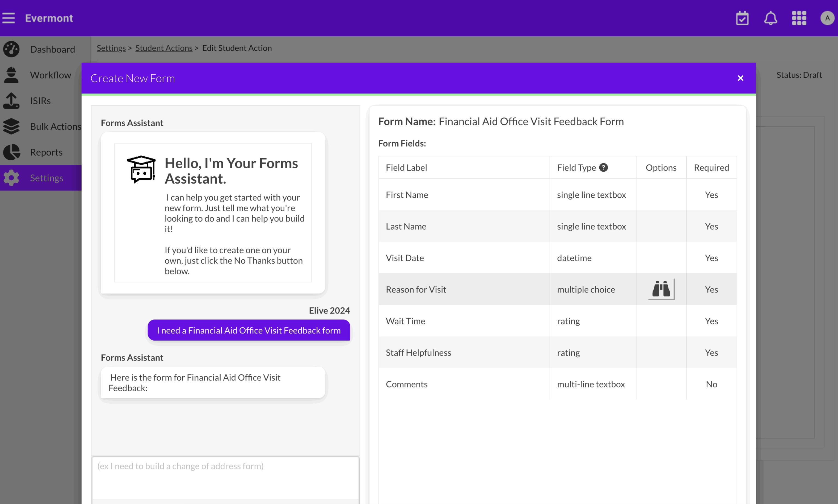838x504 pixels.
Task: Open the notifications bell
Action: [x=770, y=18]
